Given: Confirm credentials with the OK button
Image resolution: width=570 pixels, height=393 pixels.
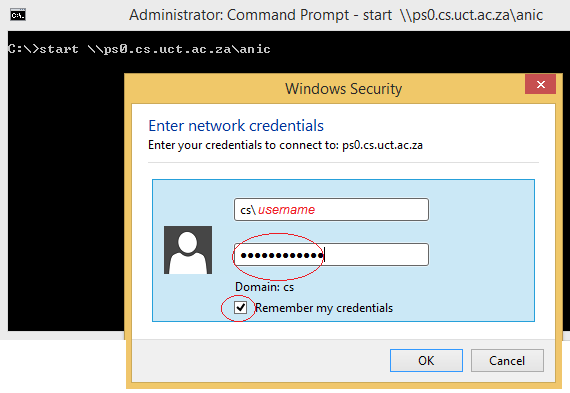Looking at the screenshot, I should tap(426, 360).
